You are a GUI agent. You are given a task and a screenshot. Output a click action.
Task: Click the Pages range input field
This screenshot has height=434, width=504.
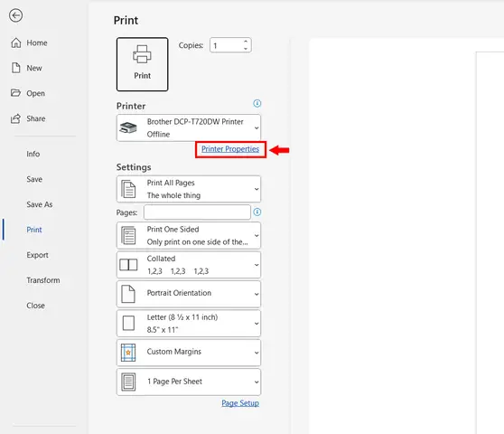click(197, 212)
